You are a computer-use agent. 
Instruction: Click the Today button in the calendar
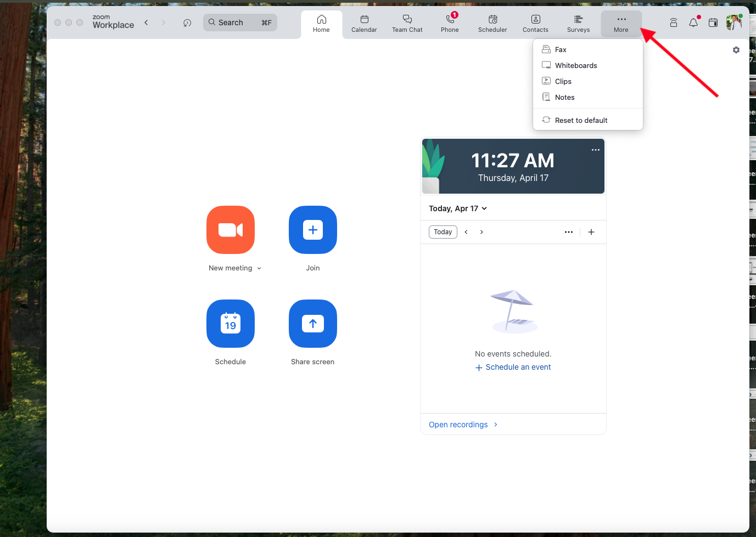click(443, 232)
